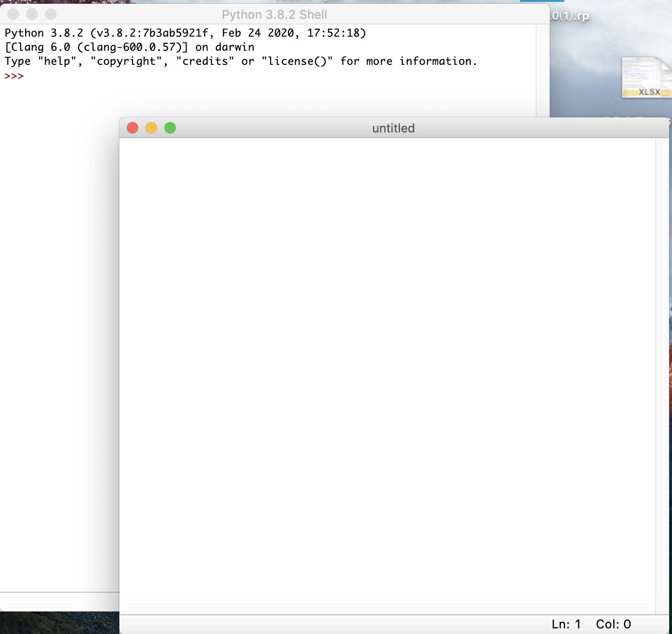Viewport: 672px width, 634px height.
Task: Click the Clang 6.0 line in Shell
Action: pyautogui.click(x=130, y=47)
